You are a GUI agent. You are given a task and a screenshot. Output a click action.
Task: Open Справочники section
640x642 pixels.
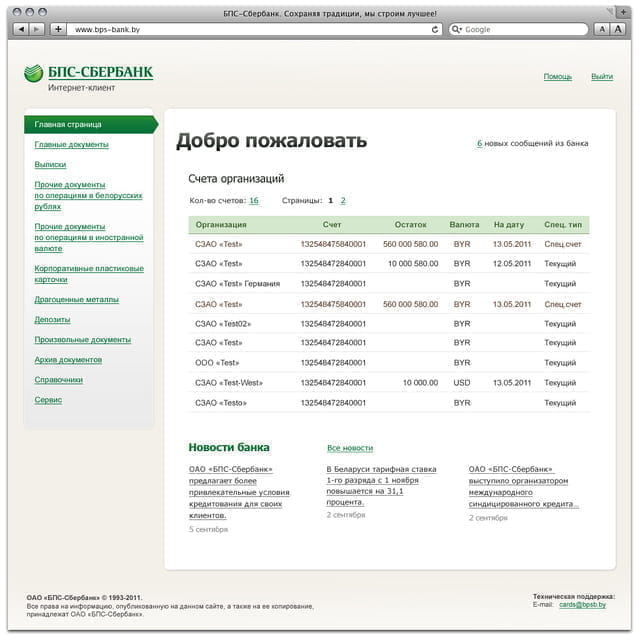pos(59,380)
